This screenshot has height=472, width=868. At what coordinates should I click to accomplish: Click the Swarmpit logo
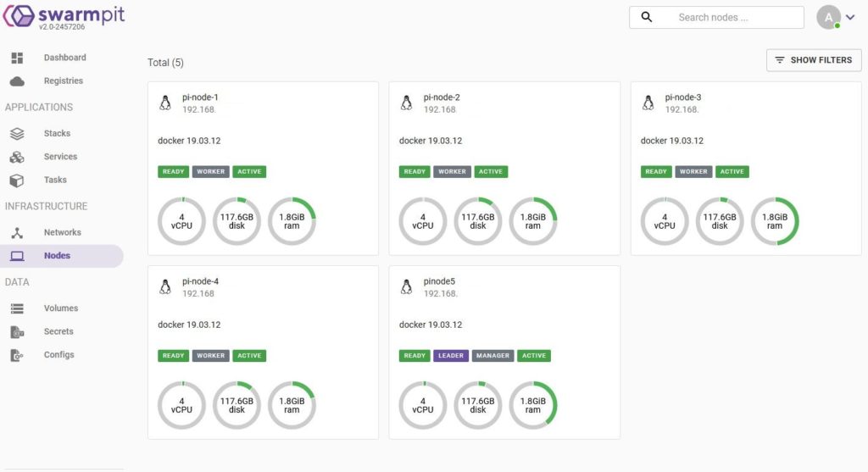point(64,16)
